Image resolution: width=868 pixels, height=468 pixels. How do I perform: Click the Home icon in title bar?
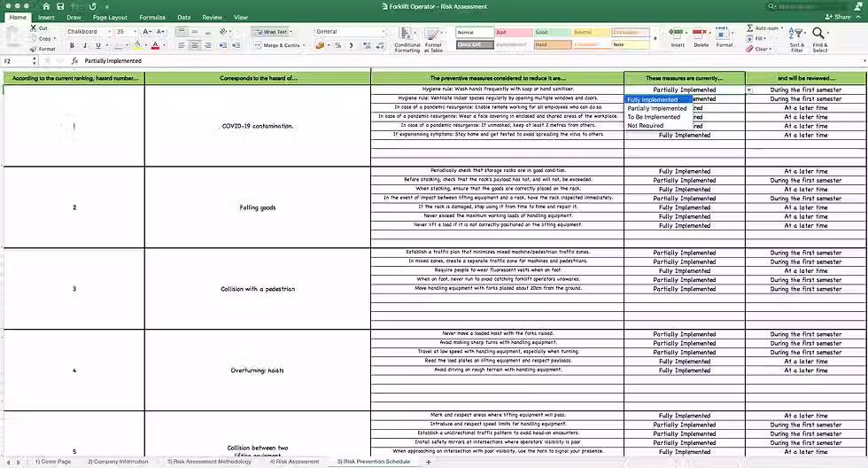point(46,6)
